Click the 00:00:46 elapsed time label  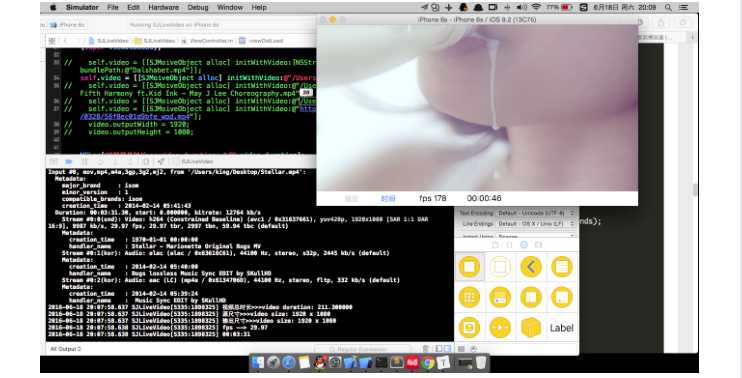484,198
